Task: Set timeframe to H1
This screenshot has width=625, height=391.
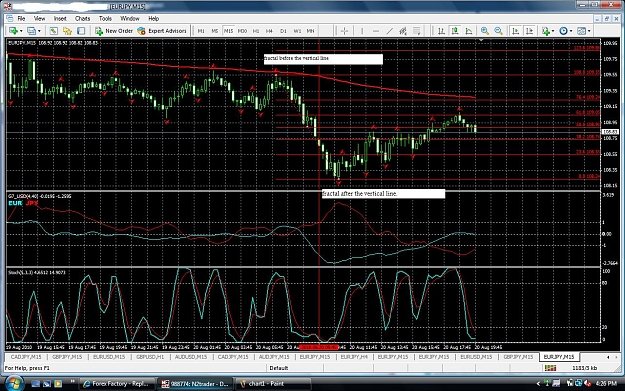Action: coord(256,31)
